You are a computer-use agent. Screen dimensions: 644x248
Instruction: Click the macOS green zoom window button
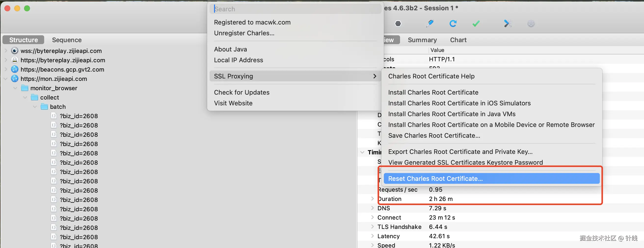(27, 8)
